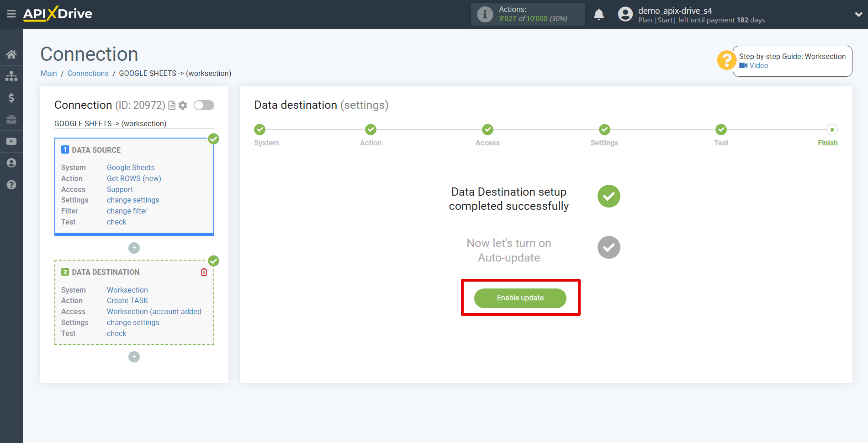Open the YouTube video sidebar icon

click(x=11, y=141)
